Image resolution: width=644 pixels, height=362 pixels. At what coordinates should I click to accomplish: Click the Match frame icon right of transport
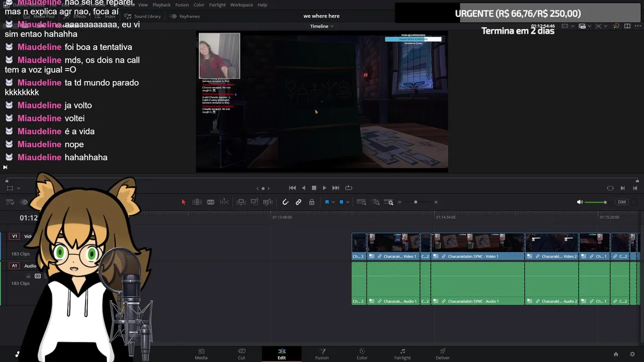[610, 188]
